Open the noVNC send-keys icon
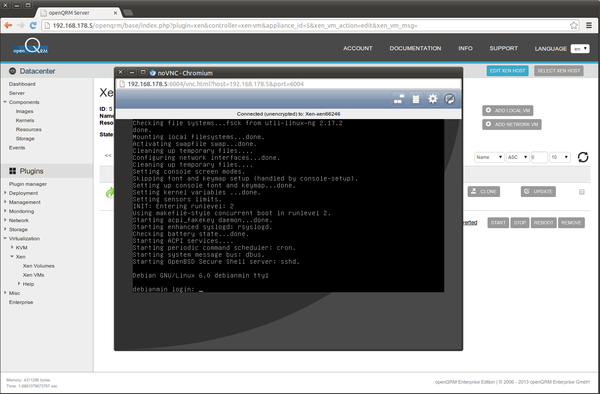The width and height of the screenshot is (600, 394). click(x=399, y=99)
